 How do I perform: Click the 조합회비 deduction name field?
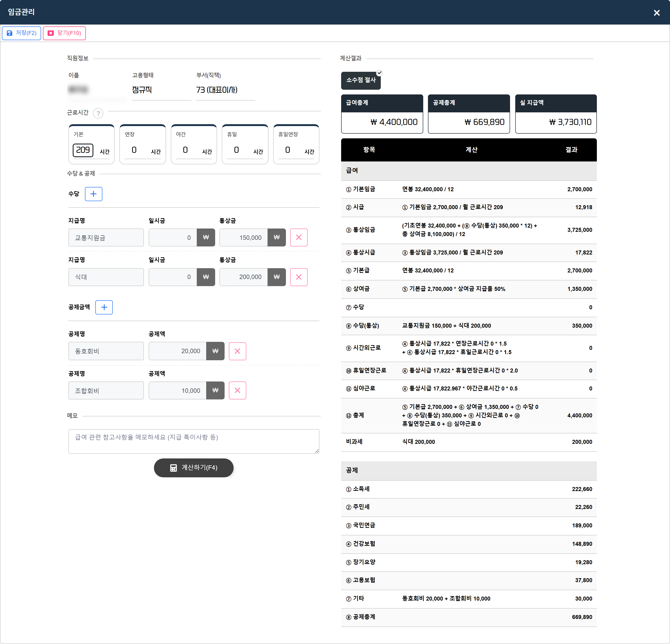click(106, 390)
